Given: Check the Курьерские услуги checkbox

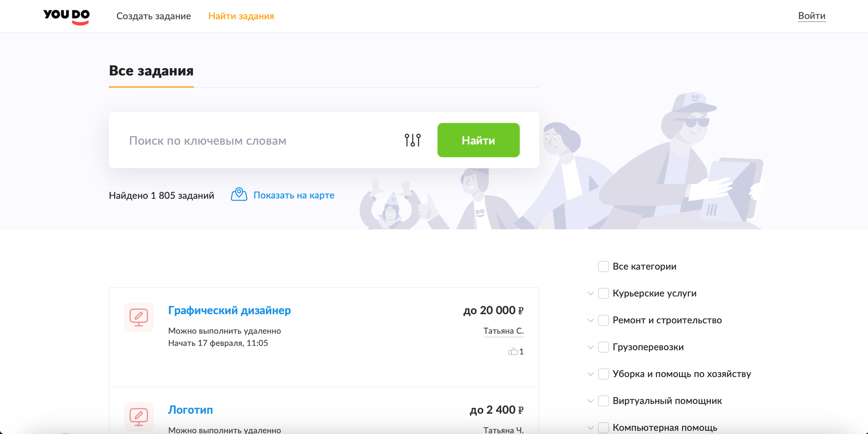Looking at the screenshot, I should [603, 293].
